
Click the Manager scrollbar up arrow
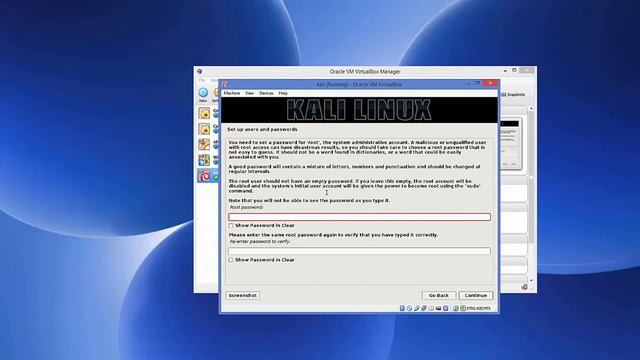tap(531, 109)
